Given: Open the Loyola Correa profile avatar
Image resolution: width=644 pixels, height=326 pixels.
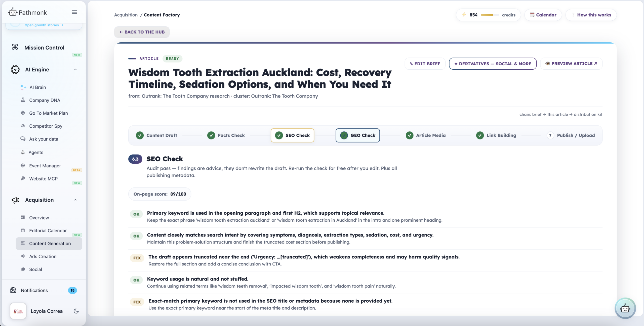Looking at the screenshot, I should tap(18, 311).
